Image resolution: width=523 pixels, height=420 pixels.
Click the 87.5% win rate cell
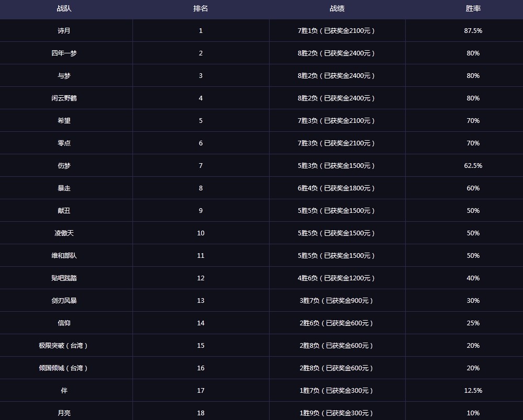click(x=473, y=31)
